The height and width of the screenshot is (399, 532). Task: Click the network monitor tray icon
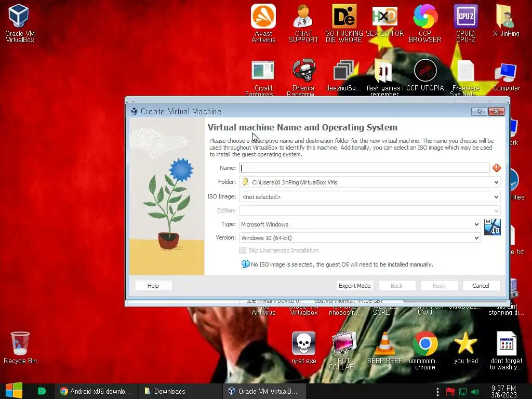463,392
